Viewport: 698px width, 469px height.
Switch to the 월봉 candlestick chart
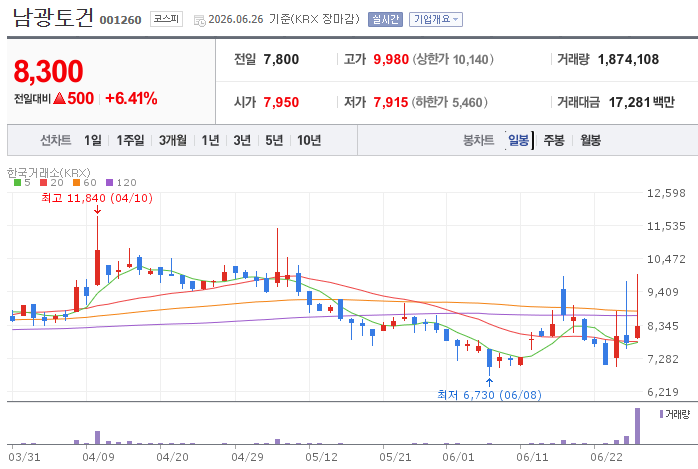(590, 141)
